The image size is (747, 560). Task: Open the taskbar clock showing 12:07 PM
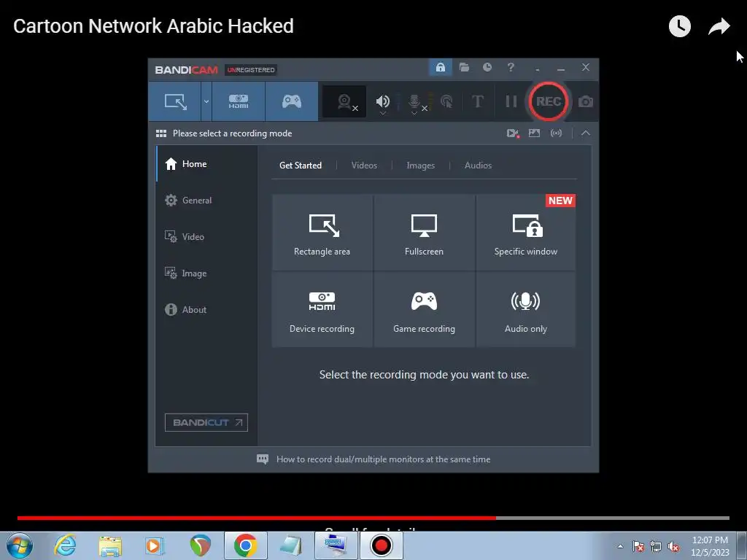pos(710,546)
